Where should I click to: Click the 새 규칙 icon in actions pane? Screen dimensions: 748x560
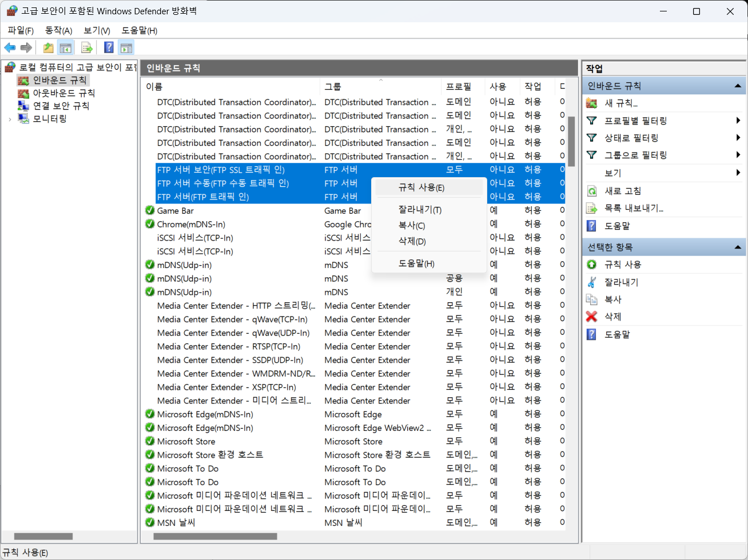592,103
